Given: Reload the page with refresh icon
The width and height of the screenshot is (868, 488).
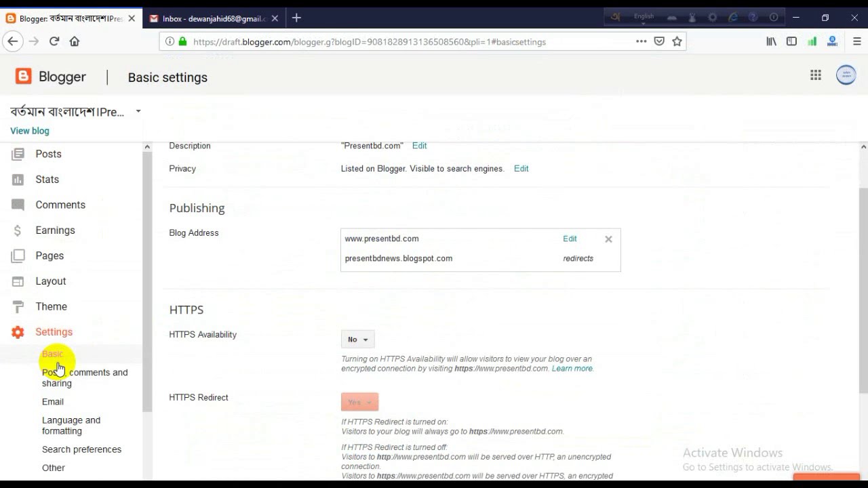Looking at the screenshot, I should click(x=54, y=41).
